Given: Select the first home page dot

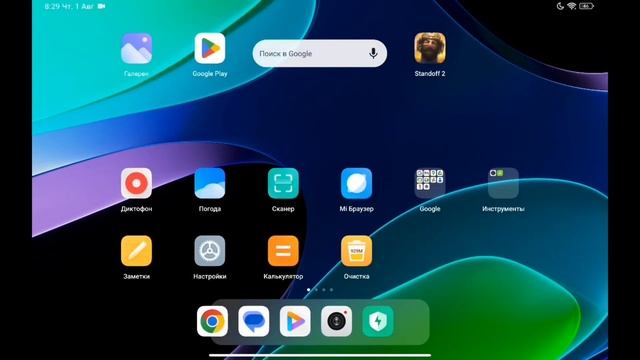Looking at the screenshot, I should click(x=308, y=290).
